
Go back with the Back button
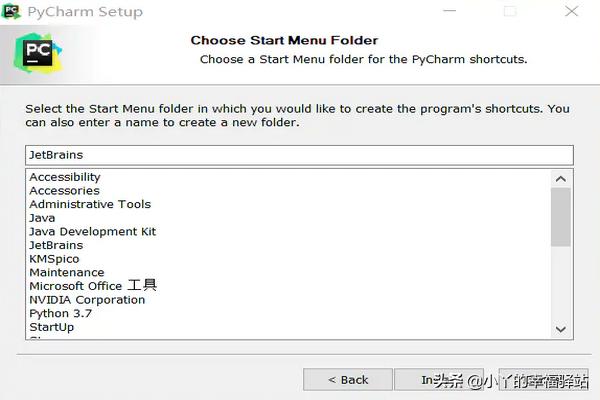click(x=347, y=380)
